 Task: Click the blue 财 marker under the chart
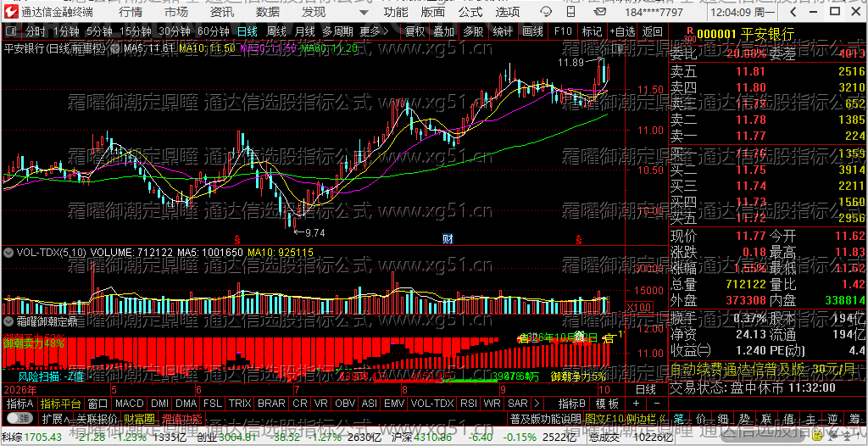coord(448,239)
